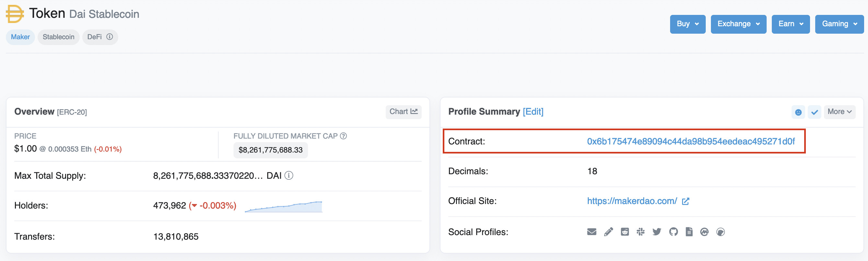Screen dimensions: 868x261
Task: Click the Chart button in Overview
Action: pos(403,112)
